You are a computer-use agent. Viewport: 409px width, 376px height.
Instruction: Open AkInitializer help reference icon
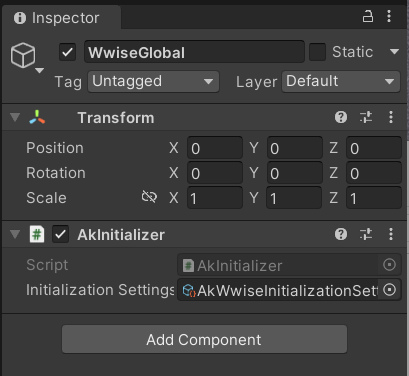click(341, 234)
